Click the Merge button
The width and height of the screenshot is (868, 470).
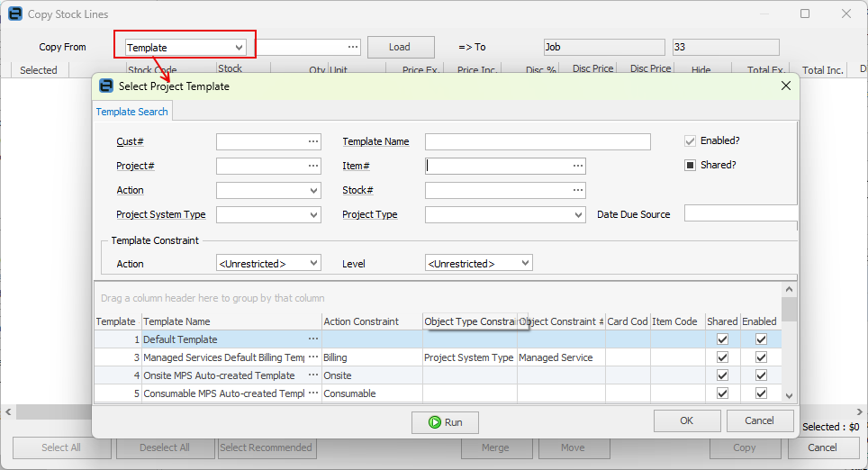point(495,447)
